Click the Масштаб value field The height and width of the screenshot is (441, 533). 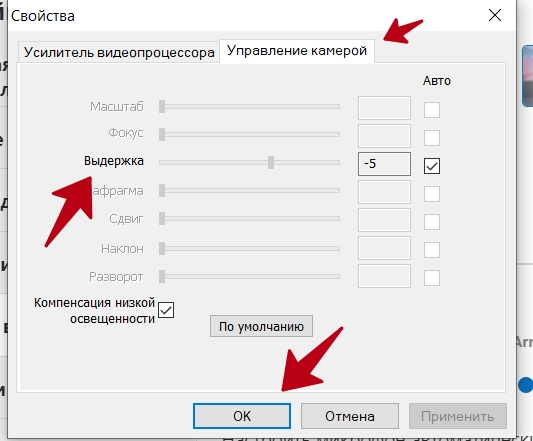(x=384, y=108)
